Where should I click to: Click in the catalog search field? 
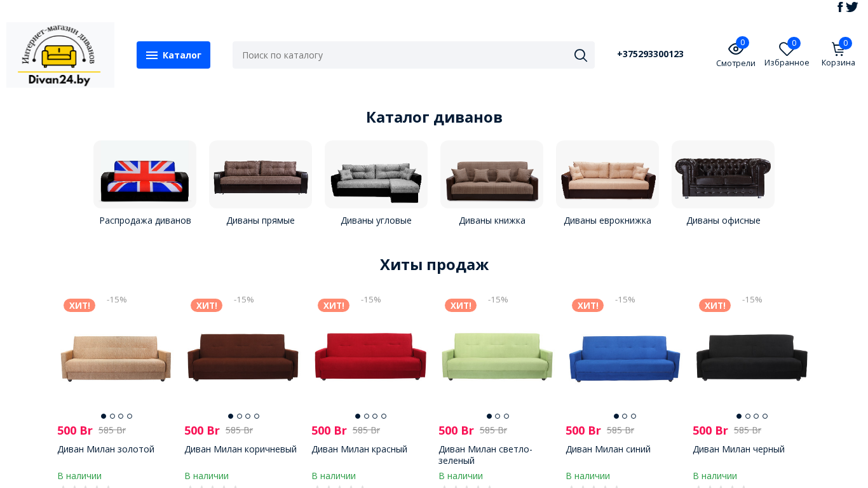[x=403, y=55]
